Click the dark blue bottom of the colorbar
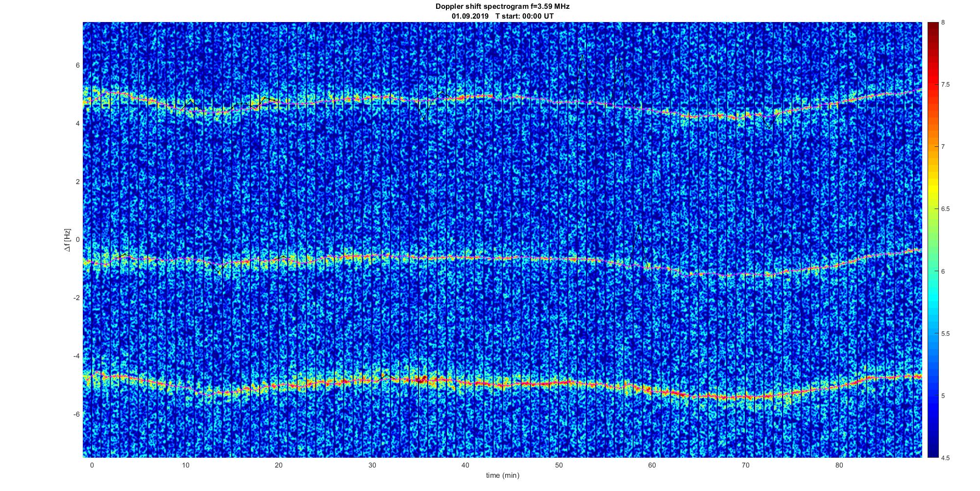This screenshot has height=491, width=980. (933, 451)
